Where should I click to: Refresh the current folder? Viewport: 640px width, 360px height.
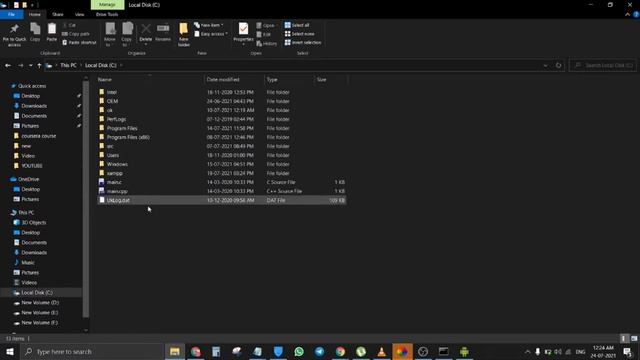pyautogui.click(x=558, y=65)
